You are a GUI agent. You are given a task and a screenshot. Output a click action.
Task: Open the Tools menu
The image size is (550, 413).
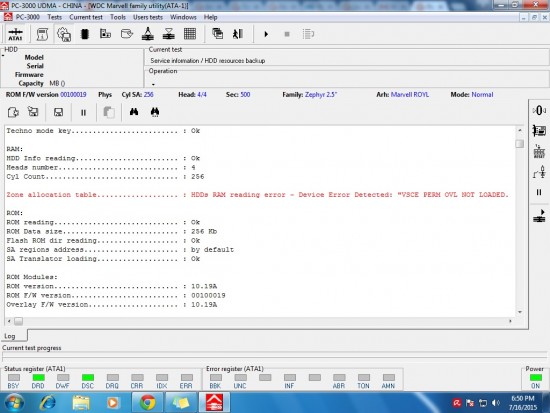click(x=118, y=17)
